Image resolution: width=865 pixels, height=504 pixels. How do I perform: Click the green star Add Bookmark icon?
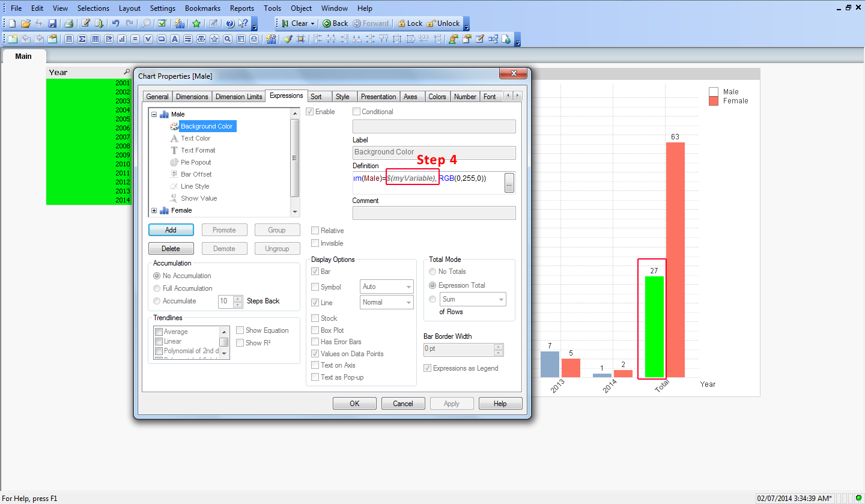tap(196, 23)
